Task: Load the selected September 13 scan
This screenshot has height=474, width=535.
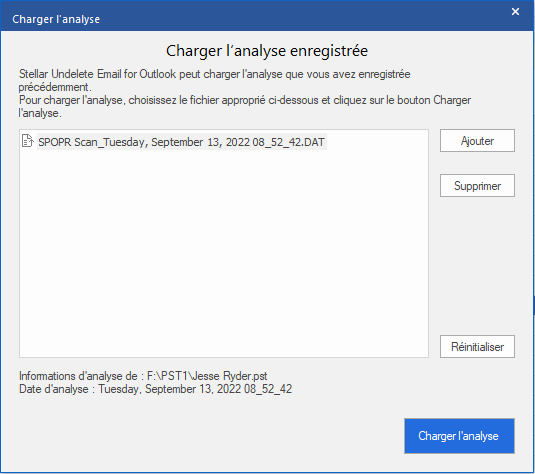Action: pos(459,436)
